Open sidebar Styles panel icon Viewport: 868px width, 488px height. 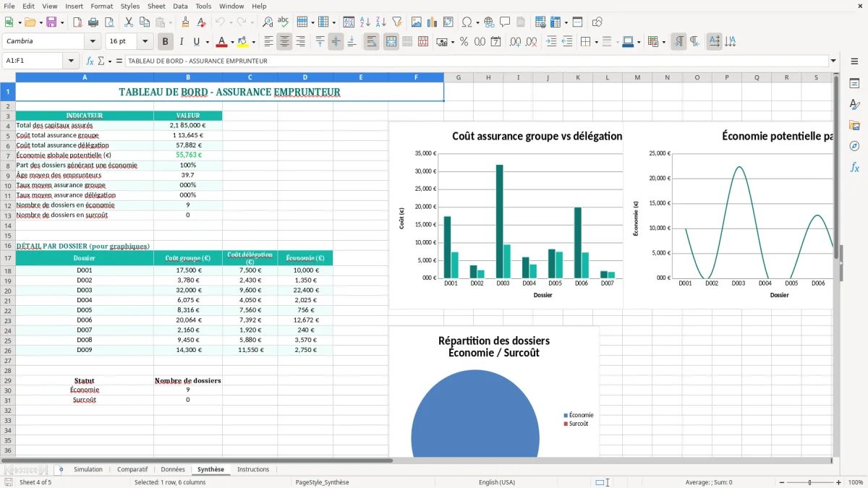click(x=854, y=104)
